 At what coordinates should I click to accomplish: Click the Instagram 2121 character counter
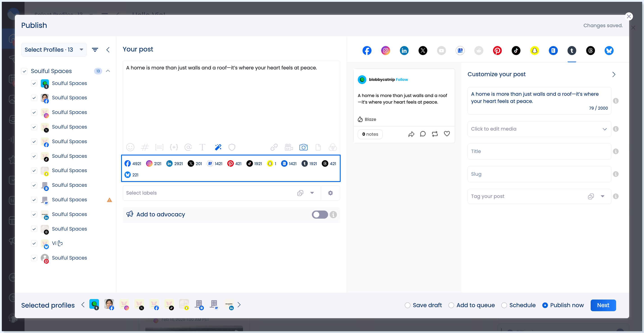click(x=153, y=164)
